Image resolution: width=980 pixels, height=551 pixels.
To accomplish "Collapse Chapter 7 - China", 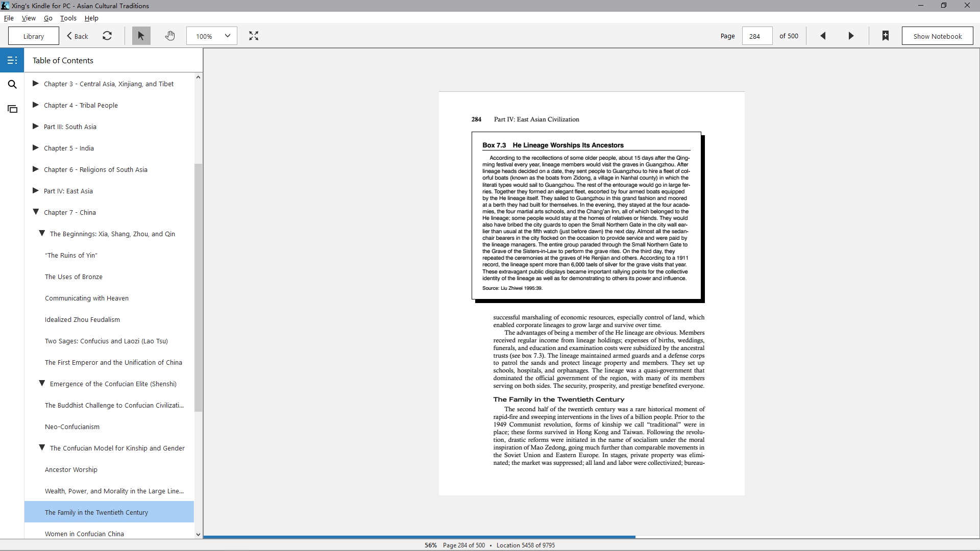I will (36, 212).
